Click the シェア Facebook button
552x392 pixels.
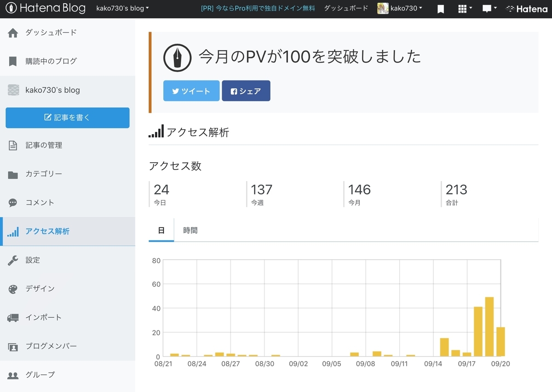tap(246, 91)
